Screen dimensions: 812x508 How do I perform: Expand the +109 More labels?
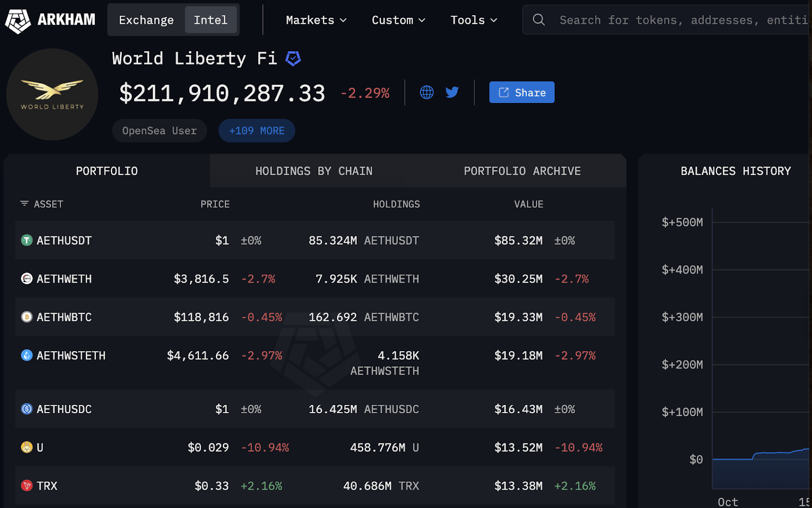[x=256, y=130]
